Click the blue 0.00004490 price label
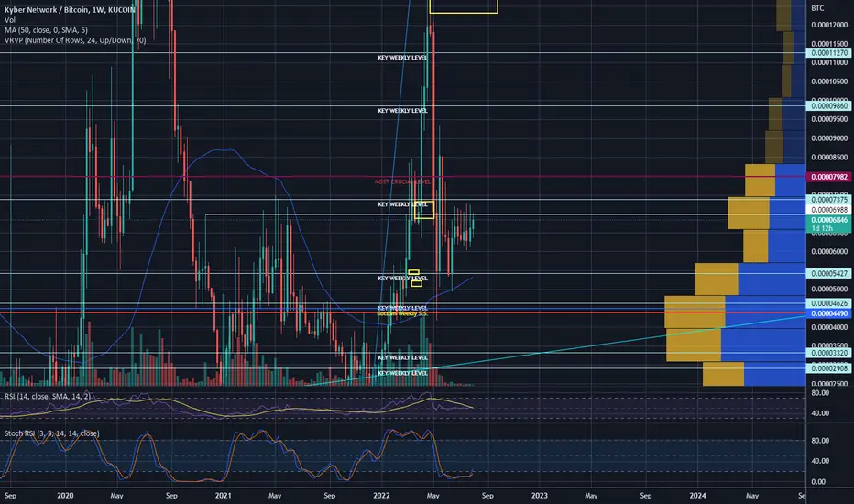 [x=828, y=313]
